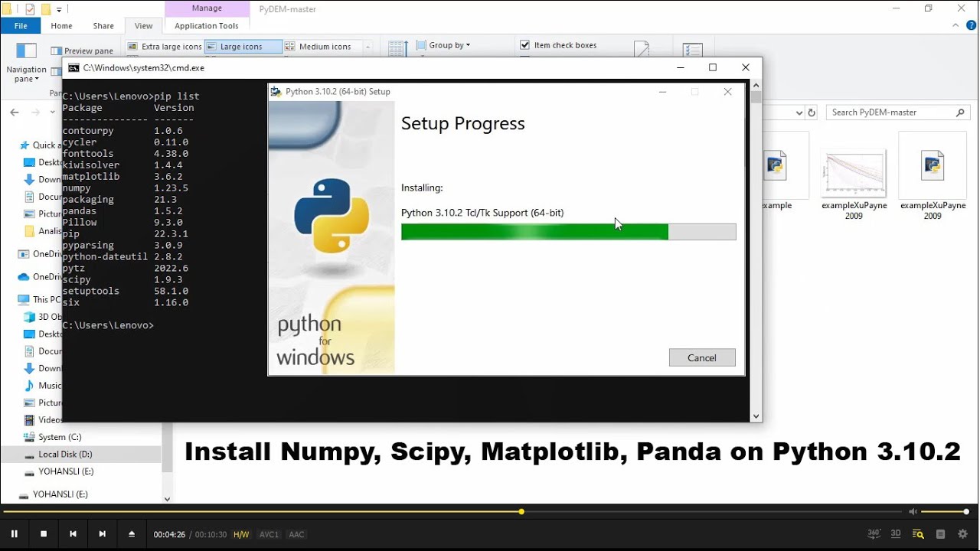Viewport: 980px width, 551px height.
Task: Cancel the Python 3.10.2 installation
Action: click(702, 357)
